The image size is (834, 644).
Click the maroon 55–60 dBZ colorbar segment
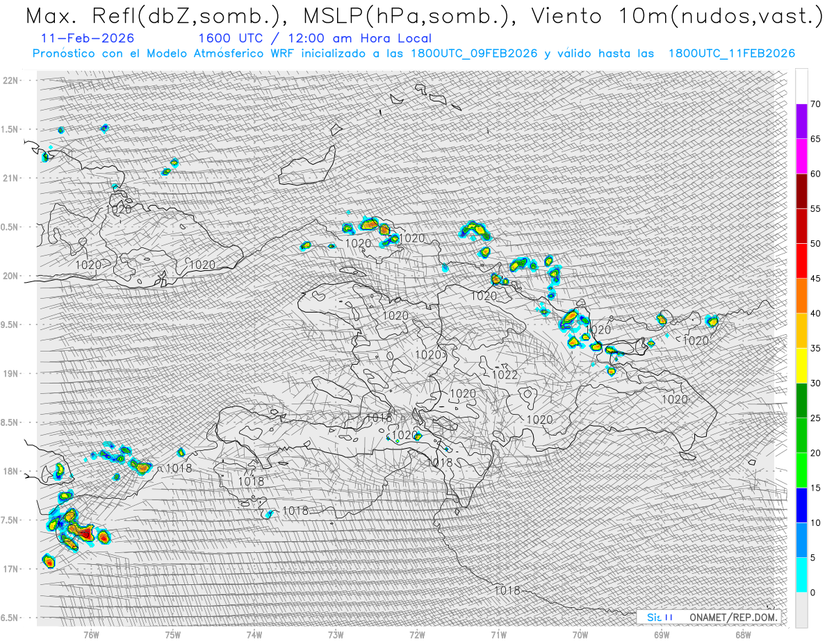[801, 191]
